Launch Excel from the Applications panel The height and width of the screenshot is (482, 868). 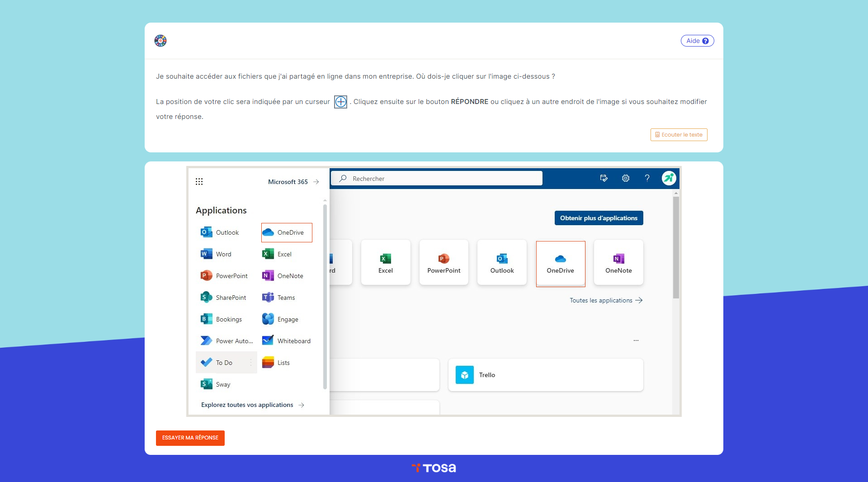coord(277,254)
